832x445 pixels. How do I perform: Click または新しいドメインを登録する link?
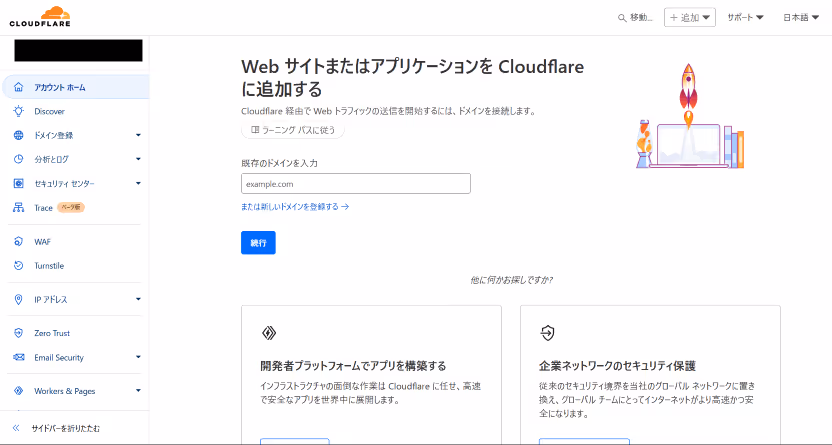(x=295, y=207)
